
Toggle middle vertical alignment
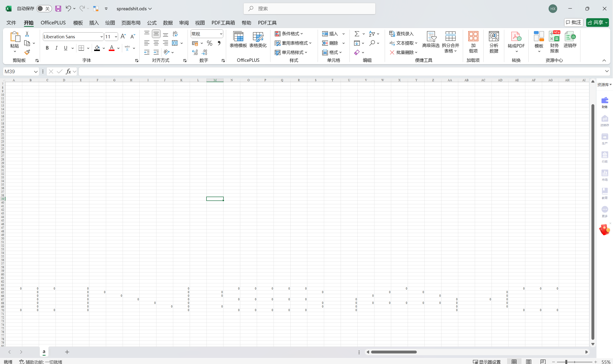point(156,34)
